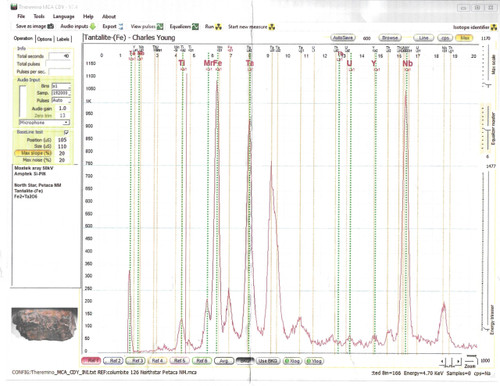
Task: Toggle the Ref 2 spectrum button
Action: 114,361
